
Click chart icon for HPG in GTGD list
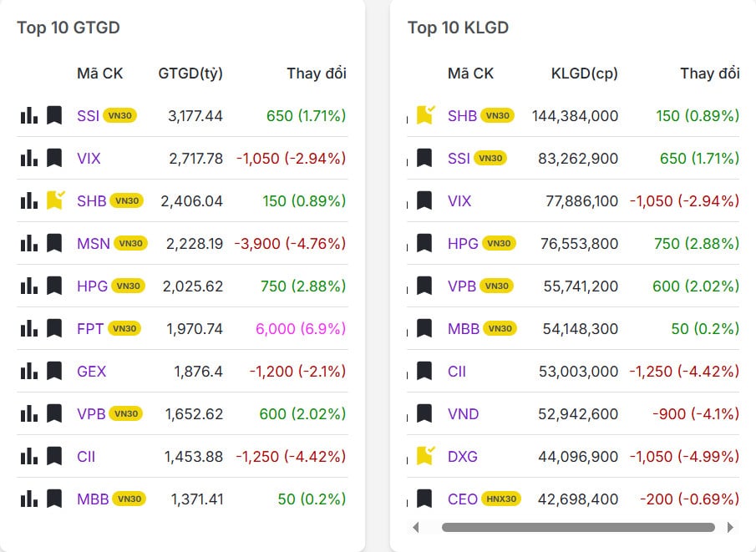[29, 286]
